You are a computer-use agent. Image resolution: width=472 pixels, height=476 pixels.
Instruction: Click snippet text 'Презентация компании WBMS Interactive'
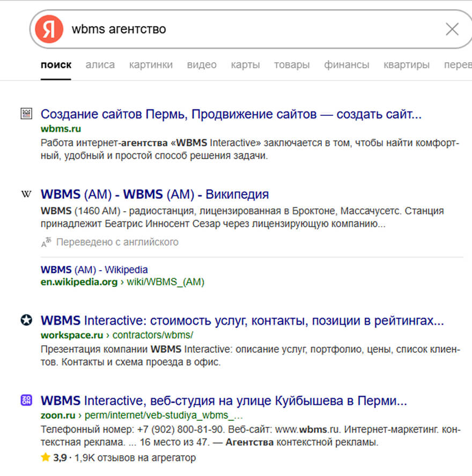pyautogui.click(x=136, y=349)
